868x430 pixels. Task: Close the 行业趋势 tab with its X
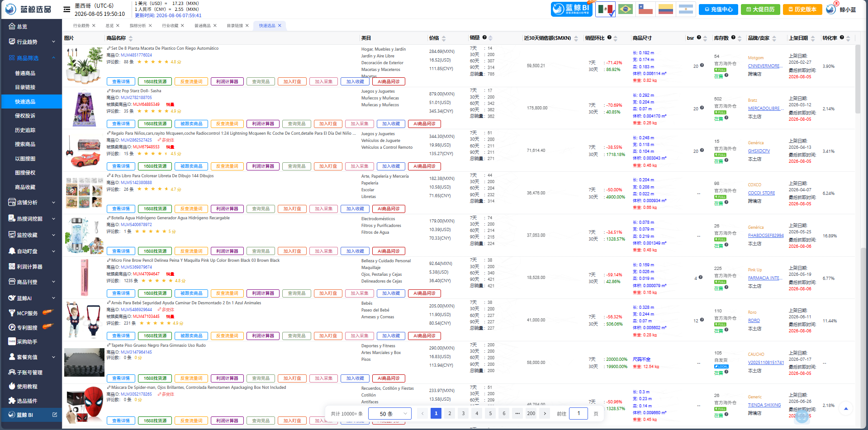pyautogui.click(x=94, y=25)
